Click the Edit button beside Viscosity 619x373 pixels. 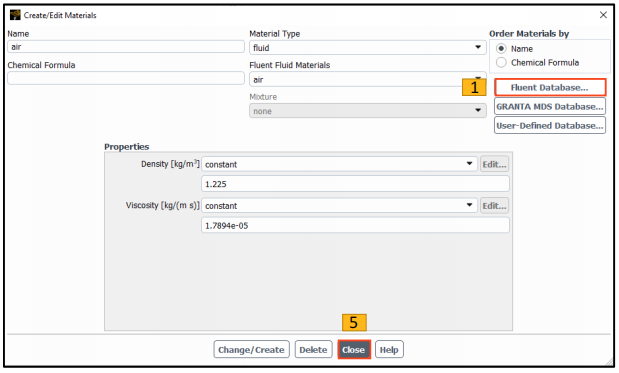[x=494, y=205]
